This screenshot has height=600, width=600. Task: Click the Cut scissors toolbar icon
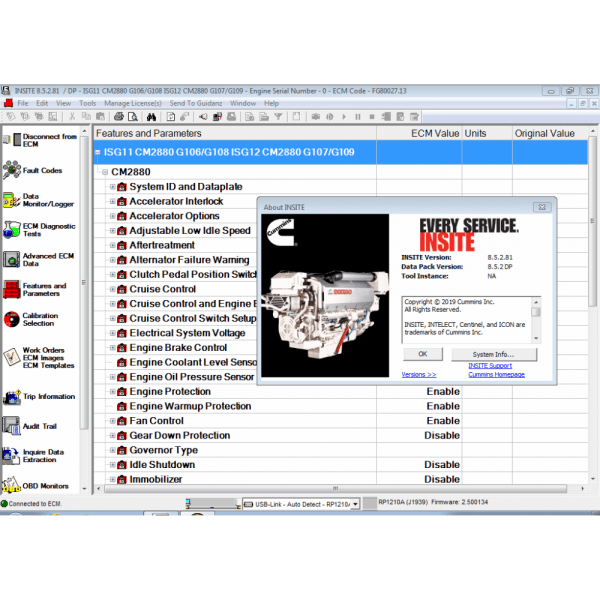point(72,117)
